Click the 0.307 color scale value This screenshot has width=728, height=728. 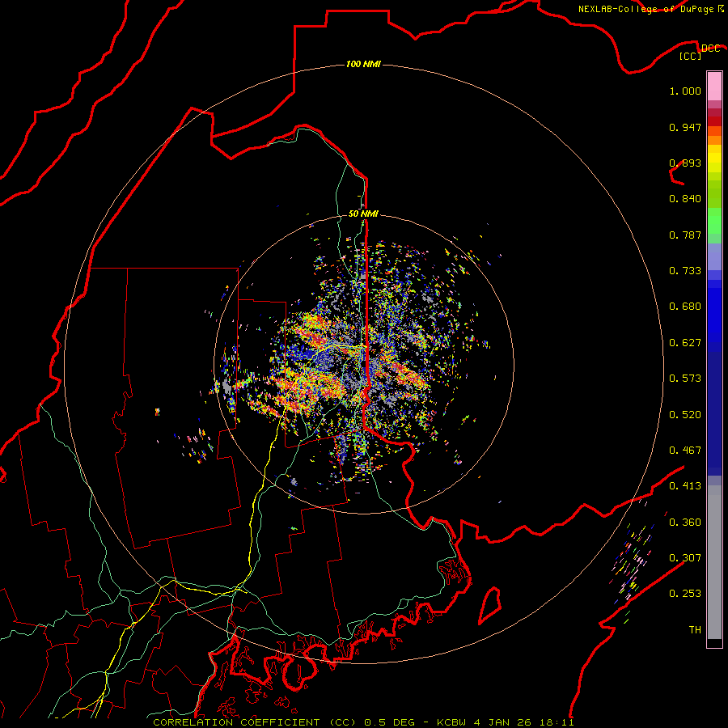pos(685,558)
